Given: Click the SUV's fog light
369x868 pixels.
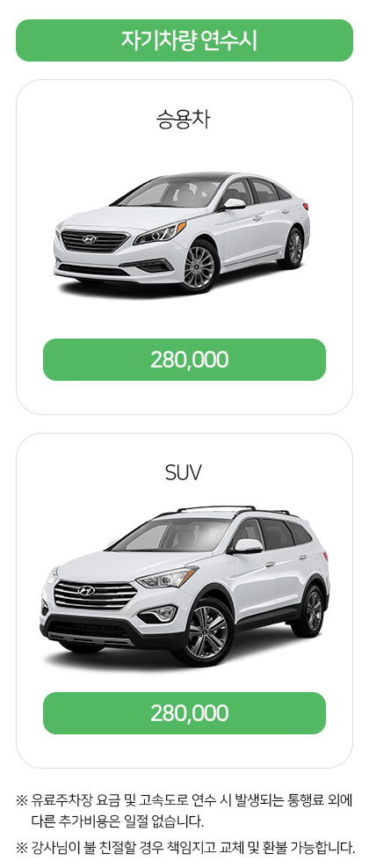Looking at the screenshot, I should coord(159,613).
